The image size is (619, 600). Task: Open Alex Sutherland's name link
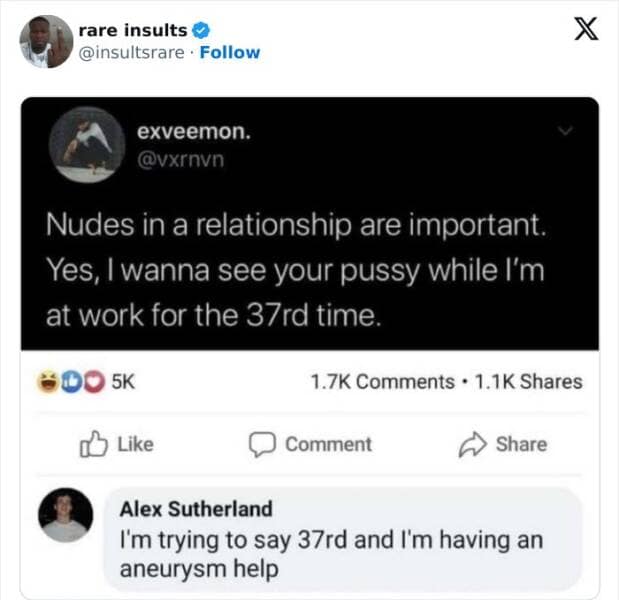[196, 509]
